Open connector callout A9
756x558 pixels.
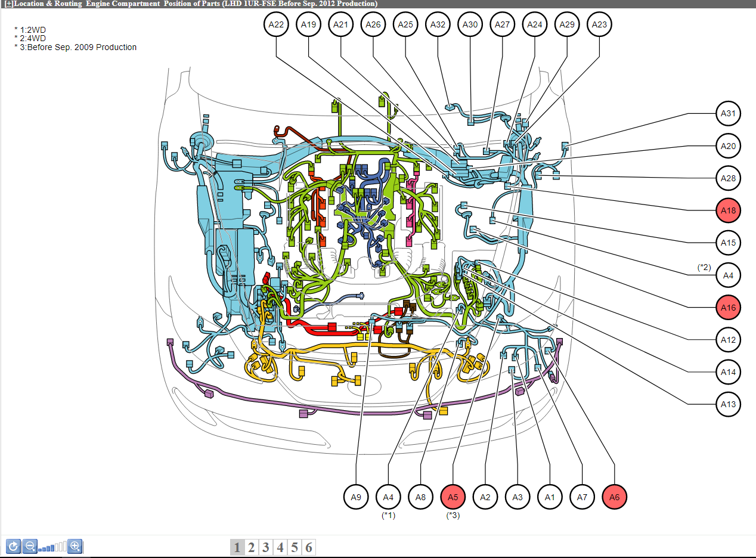click(356, 497)
